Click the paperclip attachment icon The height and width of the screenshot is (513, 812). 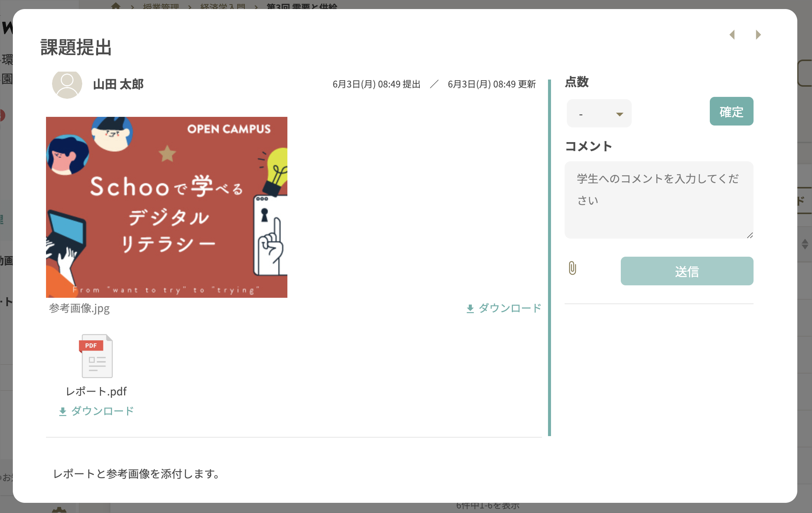coord(572,268)
